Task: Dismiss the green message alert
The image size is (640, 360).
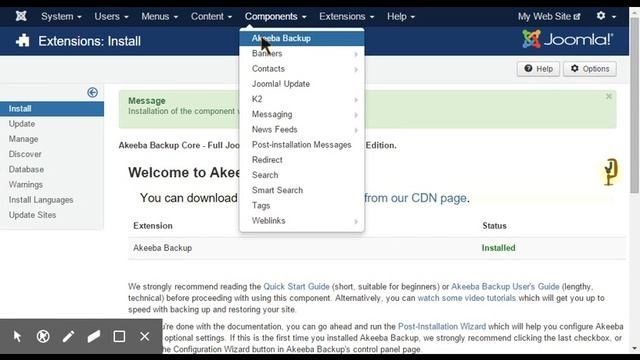Action: [x=609, y=96]
